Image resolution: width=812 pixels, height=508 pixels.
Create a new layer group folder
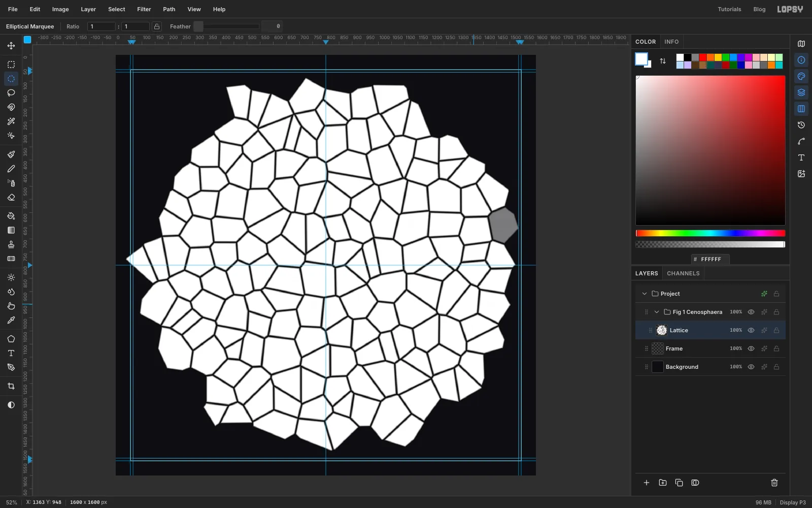pos(663,483)
